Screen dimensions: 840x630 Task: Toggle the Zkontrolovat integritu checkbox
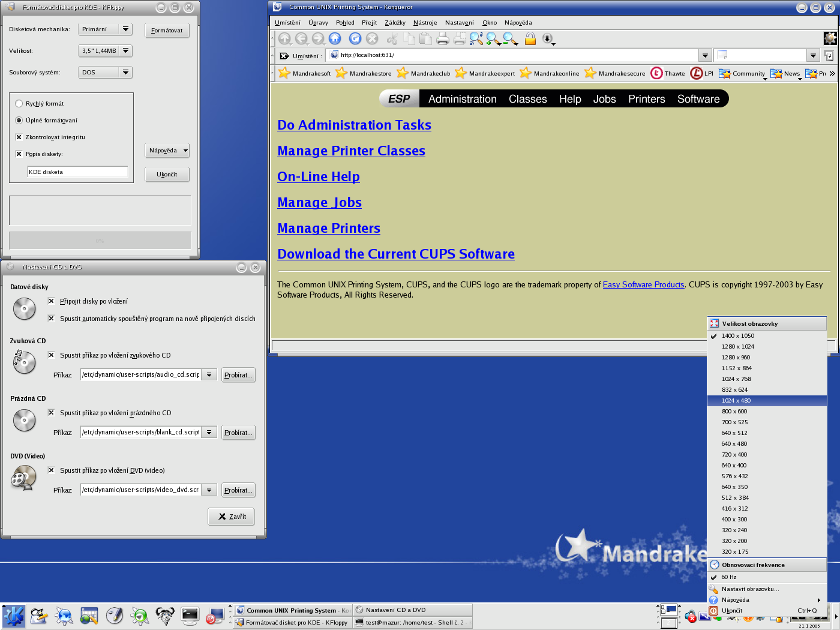(19, 137)
